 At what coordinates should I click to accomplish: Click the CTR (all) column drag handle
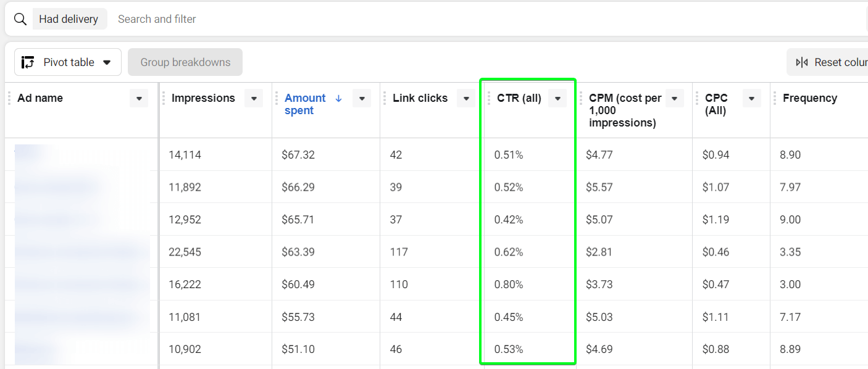(x=489, y=98)
